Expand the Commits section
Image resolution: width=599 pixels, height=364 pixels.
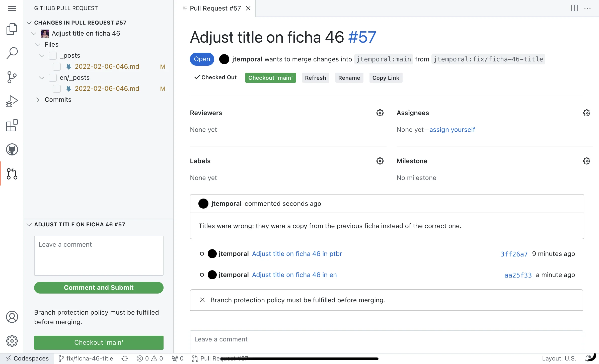click(x=38, y=100)
